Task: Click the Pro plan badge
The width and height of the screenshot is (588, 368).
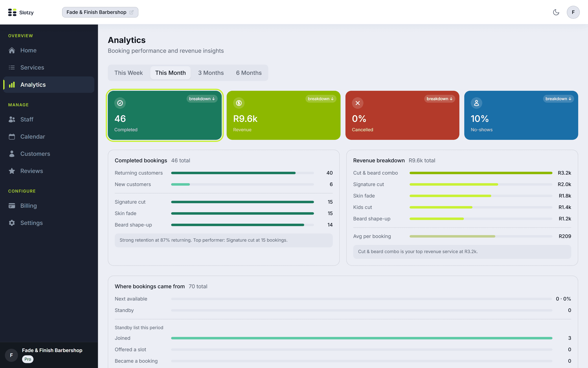Action: [28, 359]
